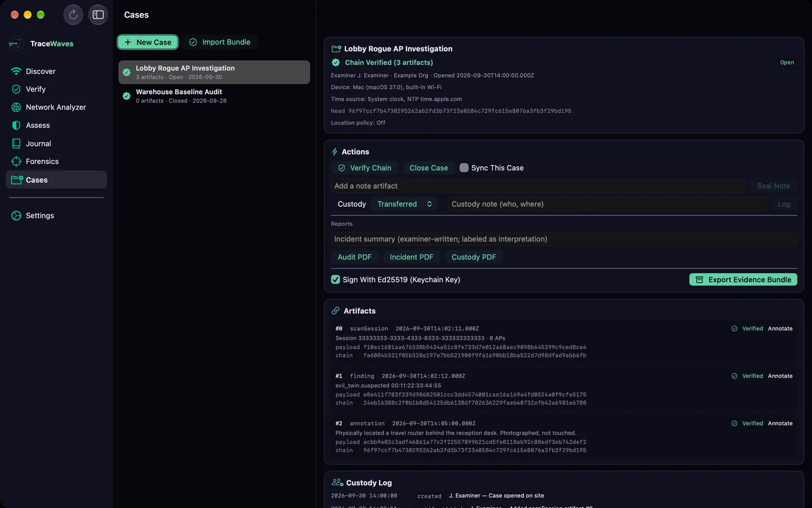Generate the Custody PDF report
This screenshot has height=508, width=812.
[474, 257]
